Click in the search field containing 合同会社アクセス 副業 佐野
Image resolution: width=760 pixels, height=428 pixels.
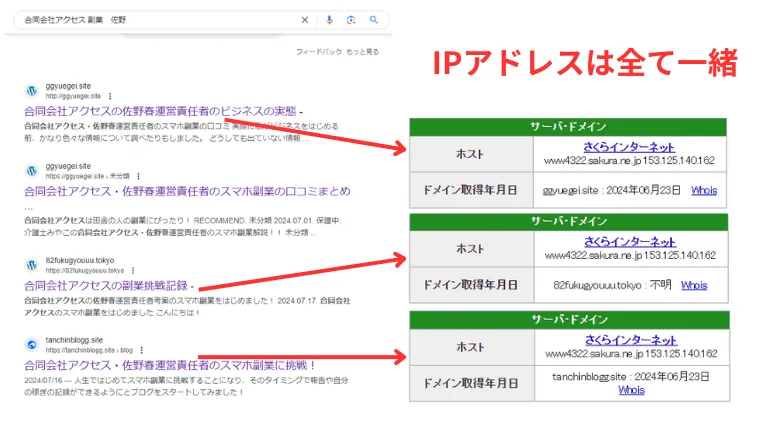(x=150, y=20)
